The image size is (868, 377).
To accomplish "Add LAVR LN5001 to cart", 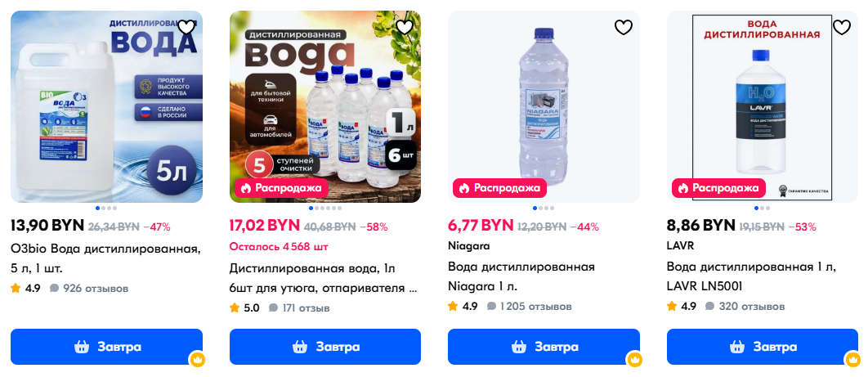I will click(x=762, y=347).
